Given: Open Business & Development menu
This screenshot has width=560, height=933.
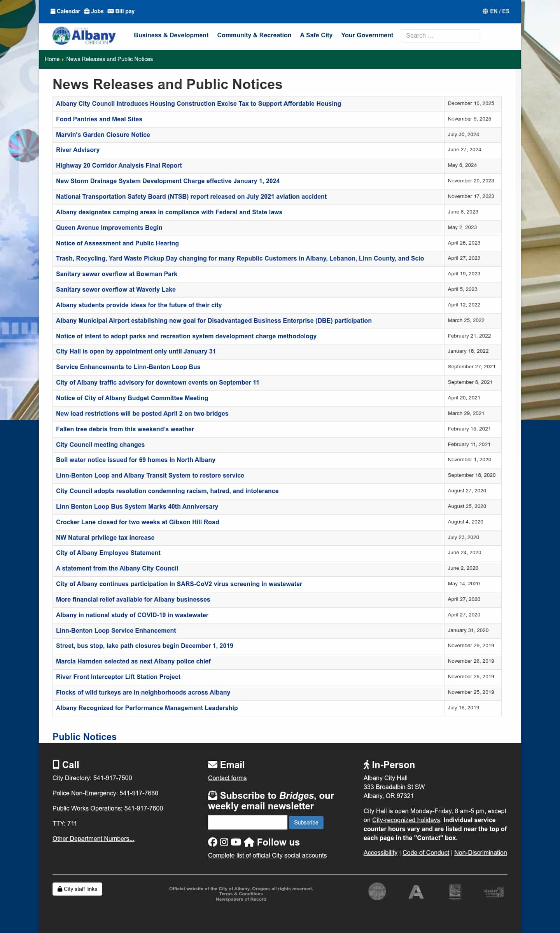Looking at the screenshot, I should click(171, 35).
